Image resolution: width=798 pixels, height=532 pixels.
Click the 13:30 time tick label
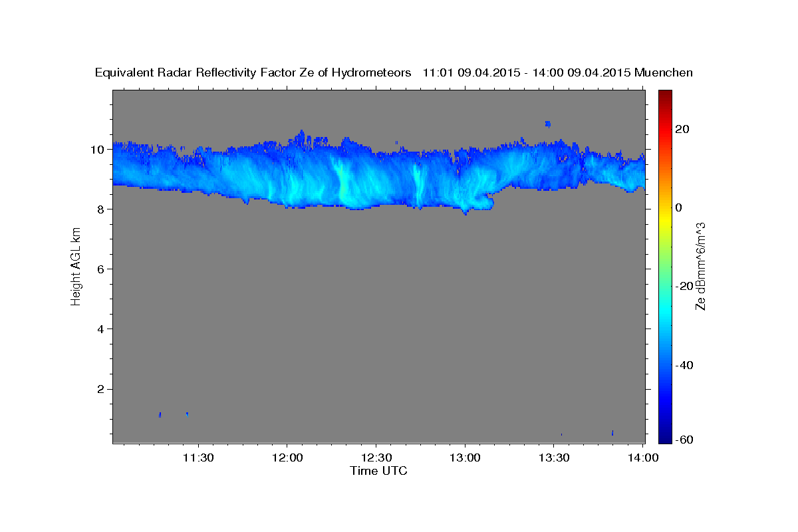(553, 458)
